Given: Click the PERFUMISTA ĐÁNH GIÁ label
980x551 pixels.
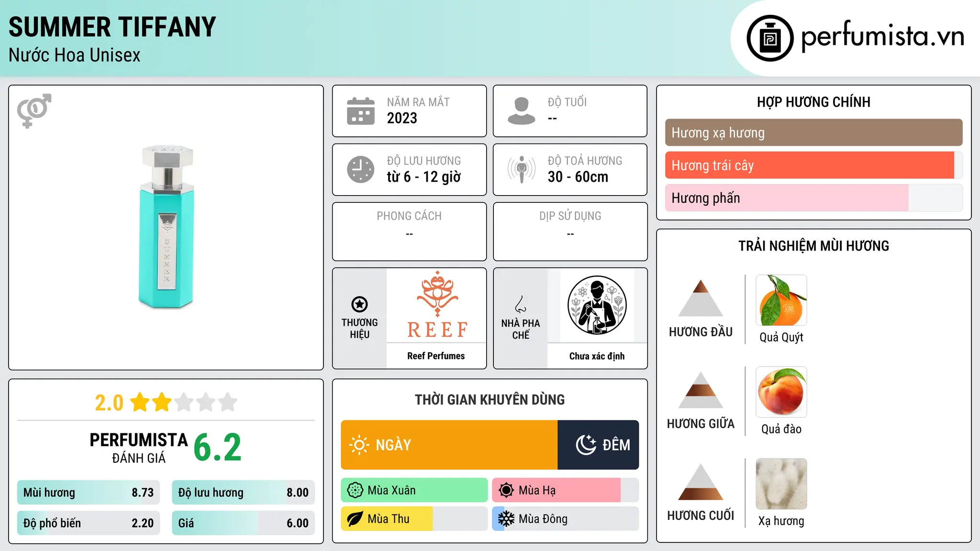Looking at the screenshot, I should [139, 448].
